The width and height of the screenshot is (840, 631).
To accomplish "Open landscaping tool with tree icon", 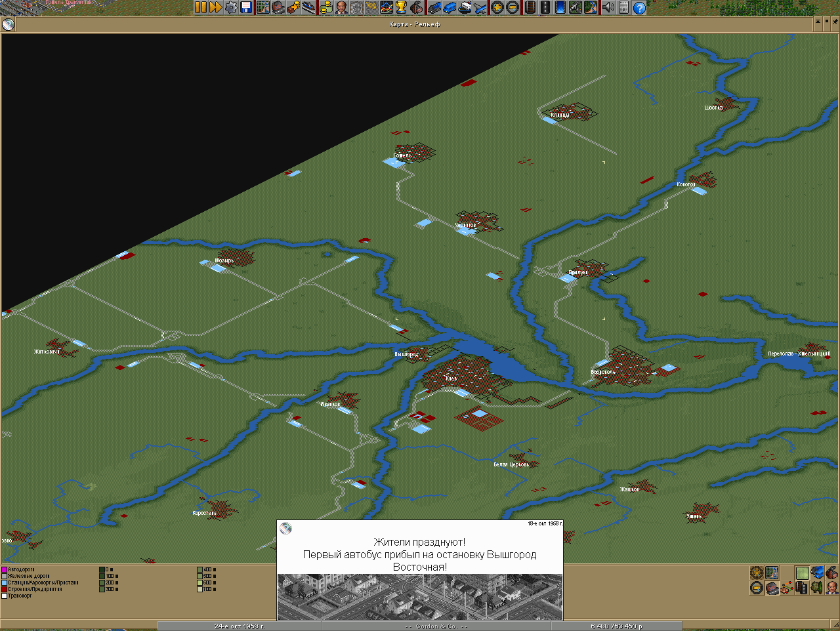I will click(591, 7).
